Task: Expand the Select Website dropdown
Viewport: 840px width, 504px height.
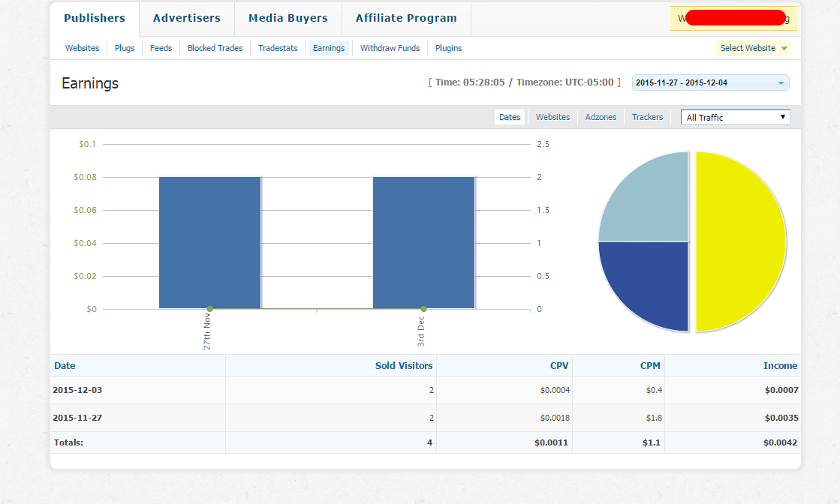Action: click(753, 48)
